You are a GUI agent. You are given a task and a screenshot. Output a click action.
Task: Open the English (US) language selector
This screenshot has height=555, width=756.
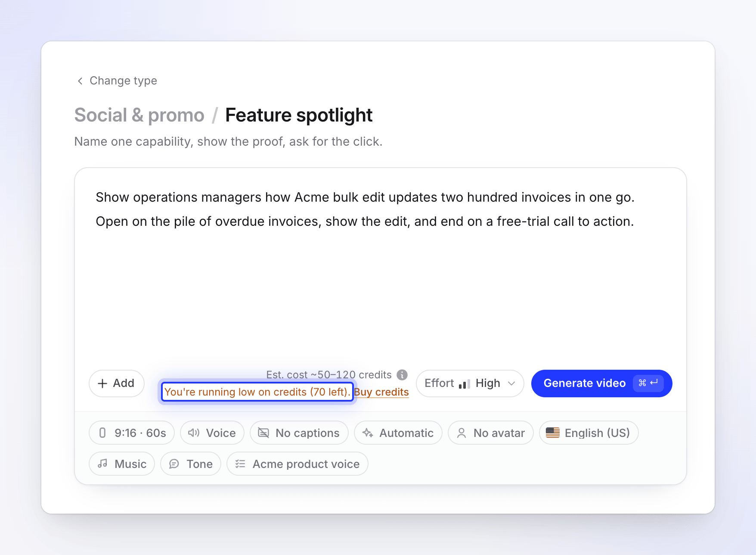(589, 433)
